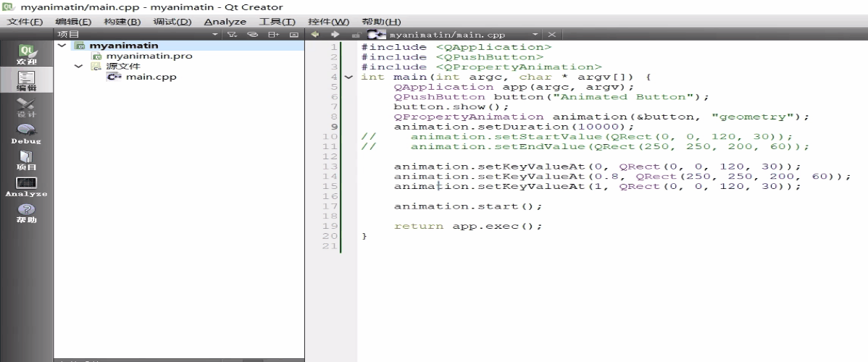Open the Projects (项目) mode in sidebar
The width and height of the screenshot is (868, 362).
click(27, 160)
